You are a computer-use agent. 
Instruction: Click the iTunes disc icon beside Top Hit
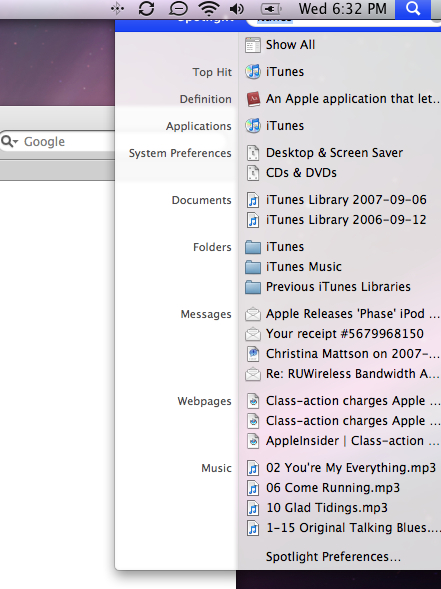coord(253,72)
